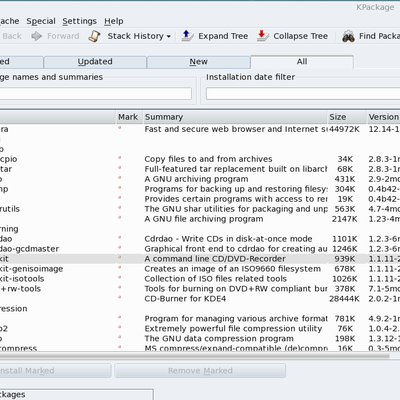Toggle mark for the web browser package

pos(119,128)
